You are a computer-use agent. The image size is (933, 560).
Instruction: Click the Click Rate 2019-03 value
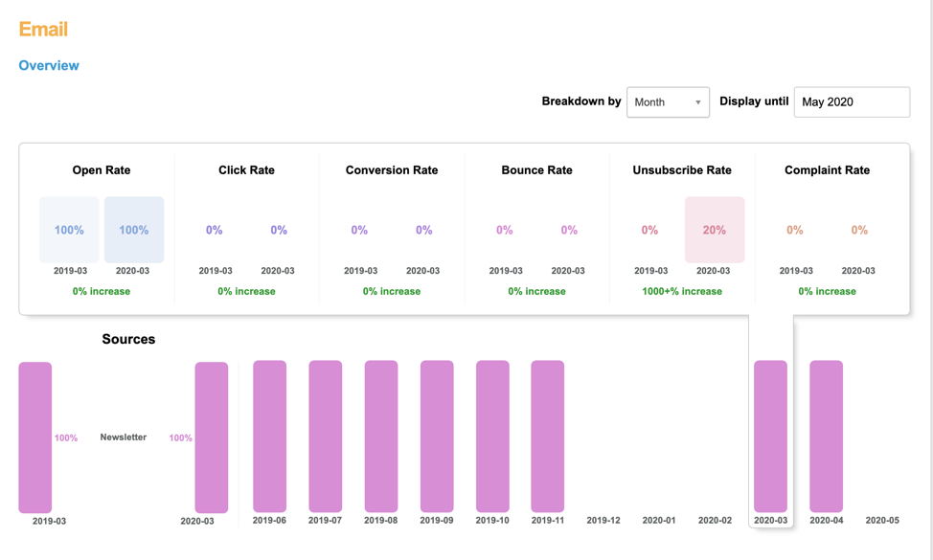pos(215,230)
